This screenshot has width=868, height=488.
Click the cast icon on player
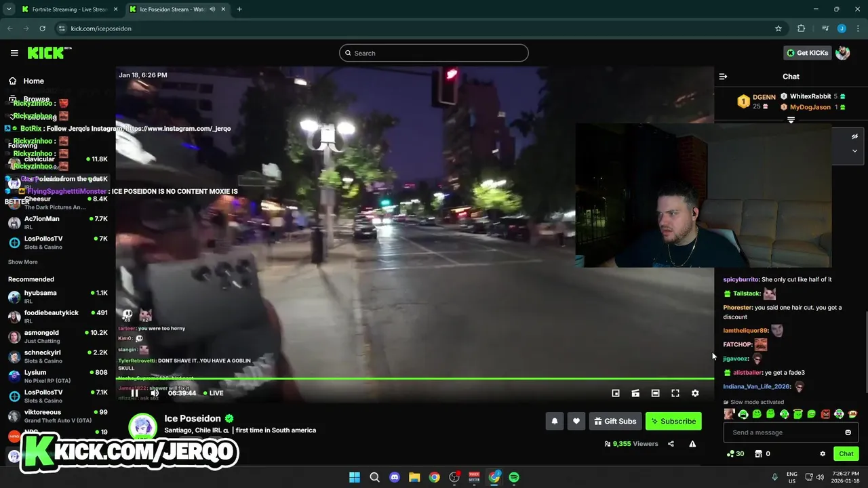pos(635,393)
